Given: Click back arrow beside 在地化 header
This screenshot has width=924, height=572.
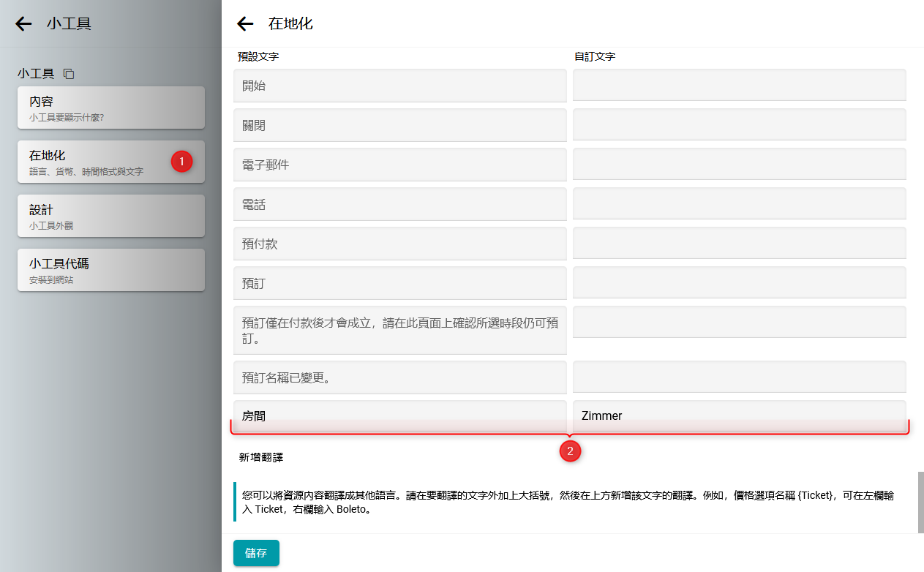Looking at the screenshot, I should click(x=245, y=24).
